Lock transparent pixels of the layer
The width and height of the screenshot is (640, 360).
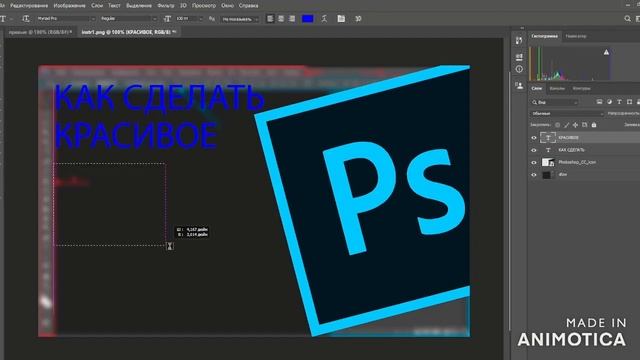[x=558, y=125]
